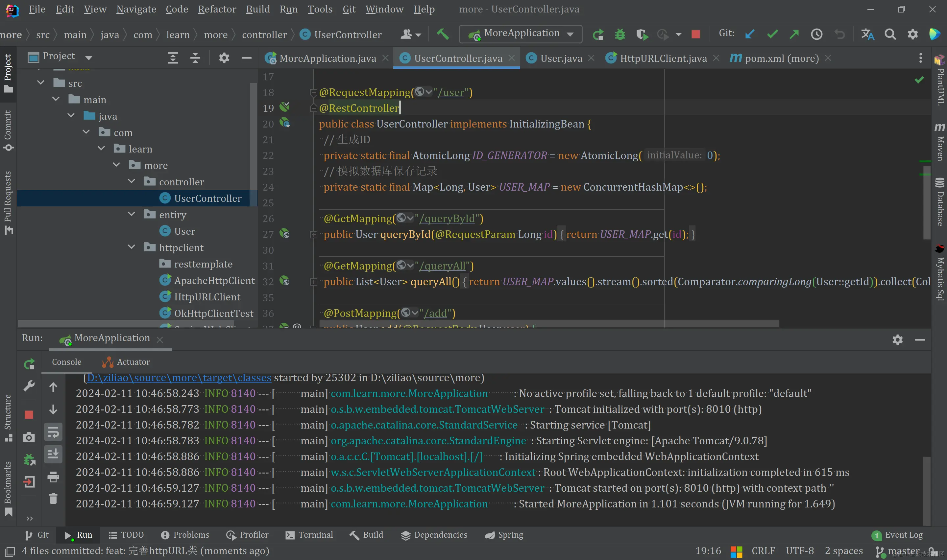Open master branch widget in status bar

point(898,551)
